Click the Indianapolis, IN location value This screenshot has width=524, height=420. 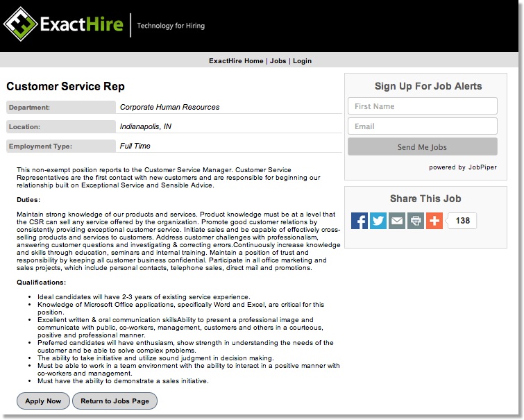[146, 126]
